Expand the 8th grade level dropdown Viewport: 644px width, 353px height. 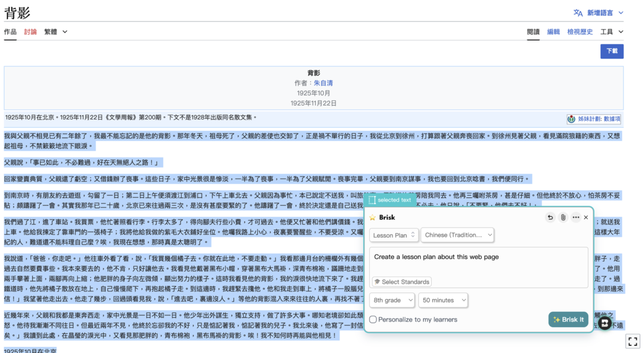pyautogui.click(x=392, y=300)
